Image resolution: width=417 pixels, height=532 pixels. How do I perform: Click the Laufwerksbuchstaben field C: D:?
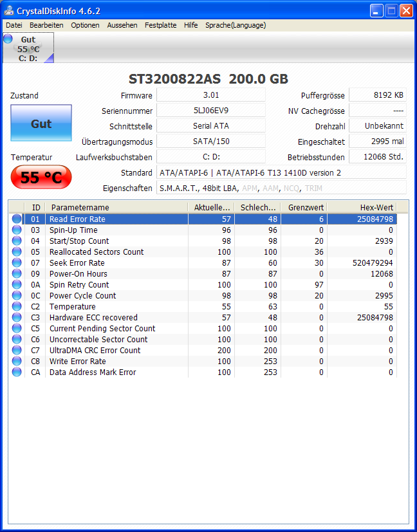pos(211,157)
